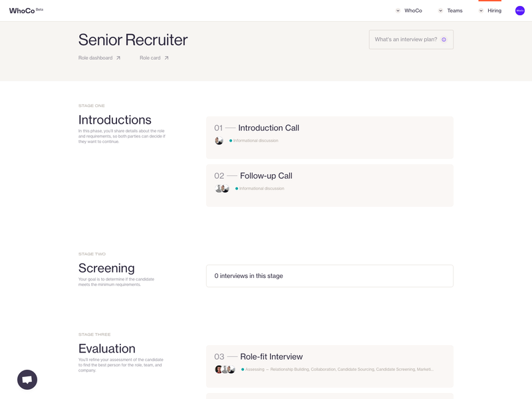This screenshot has height=399, width=532.
Task: Click interviewer avatars on Role-fit Interview
Action: [225, 369]
